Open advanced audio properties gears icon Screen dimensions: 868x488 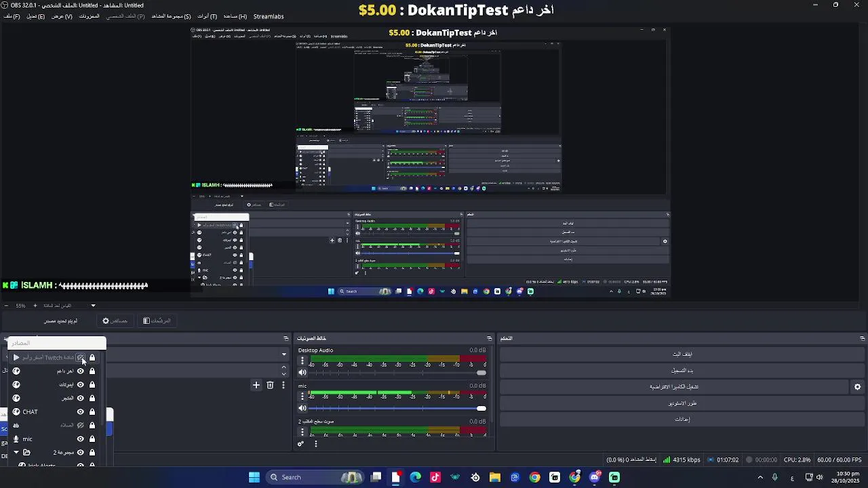(300, 444)
